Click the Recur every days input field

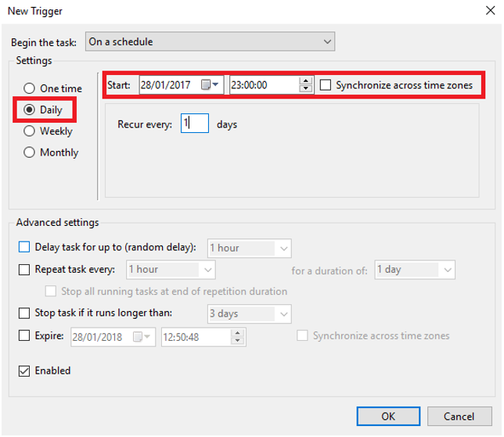pyautogui.click(x=194, y=124)
